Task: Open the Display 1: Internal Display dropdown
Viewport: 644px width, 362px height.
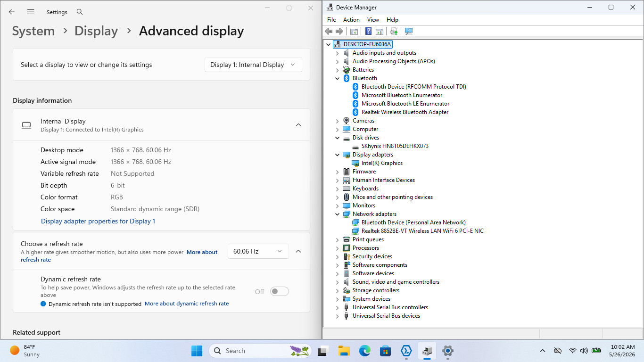Action: coord(253,65)
